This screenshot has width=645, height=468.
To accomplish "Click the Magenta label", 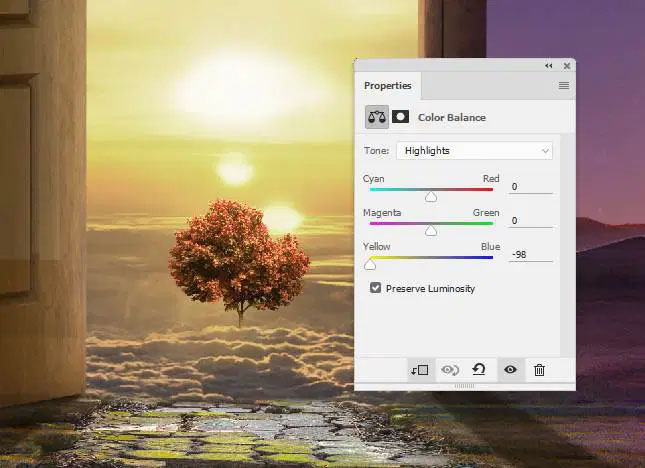I will click(382, 213).
